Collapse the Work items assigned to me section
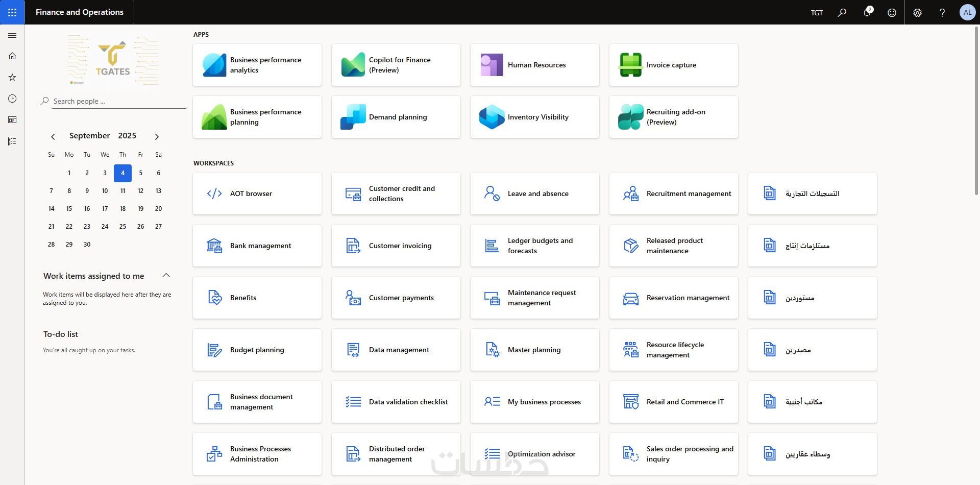 click(166, 276)
